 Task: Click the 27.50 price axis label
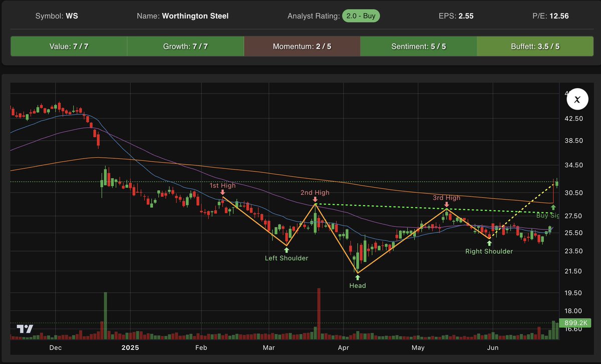pyautogui.click(x=574, y=216)
